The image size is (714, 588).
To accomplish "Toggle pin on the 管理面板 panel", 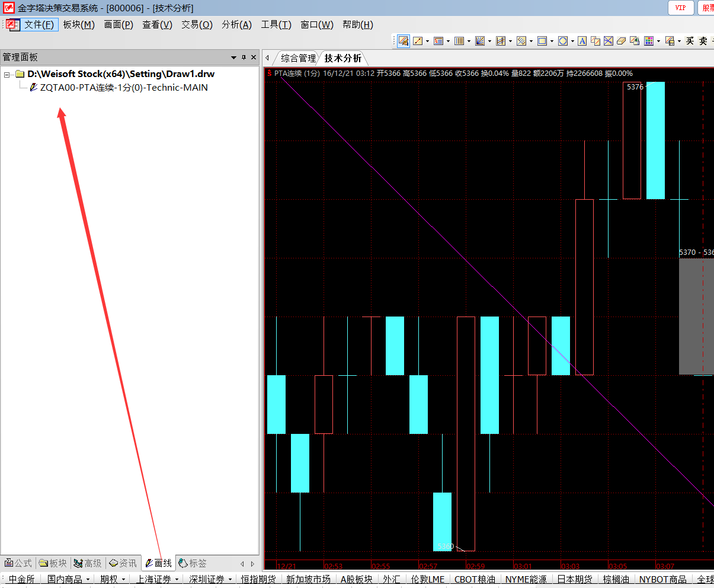I will point(244,57).
